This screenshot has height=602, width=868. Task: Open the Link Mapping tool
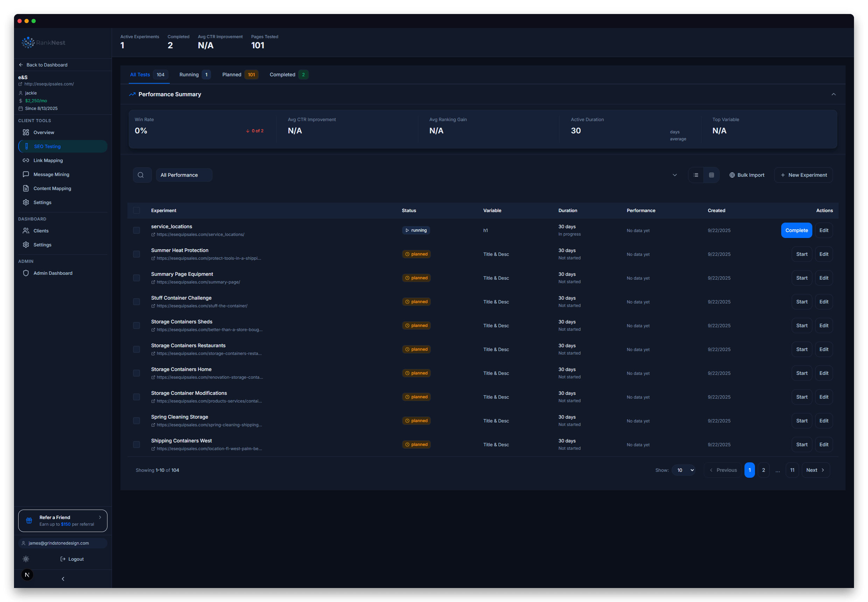click(48, 160)
